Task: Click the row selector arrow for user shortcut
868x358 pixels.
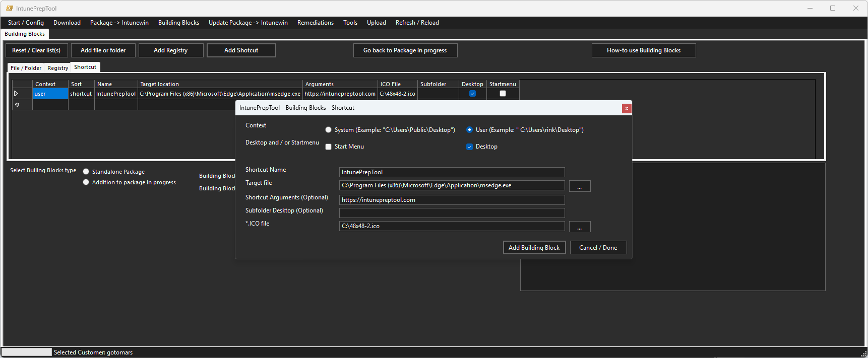Action: click(x=16, y=94)
